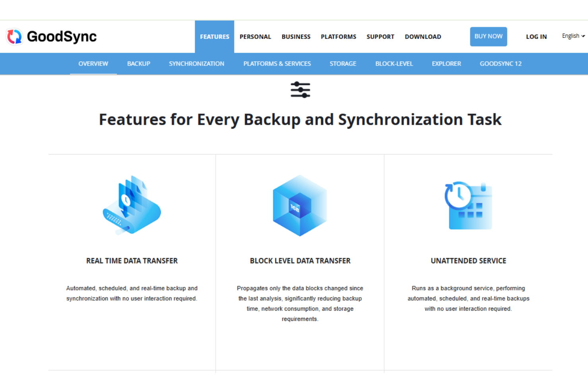Click the Log In link

pos(536,37)
